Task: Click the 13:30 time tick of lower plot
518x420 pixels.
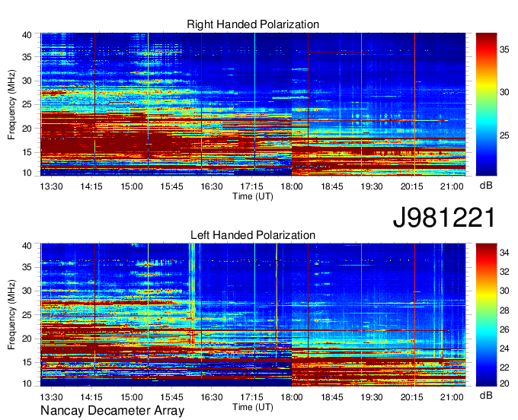Action: 51,397
